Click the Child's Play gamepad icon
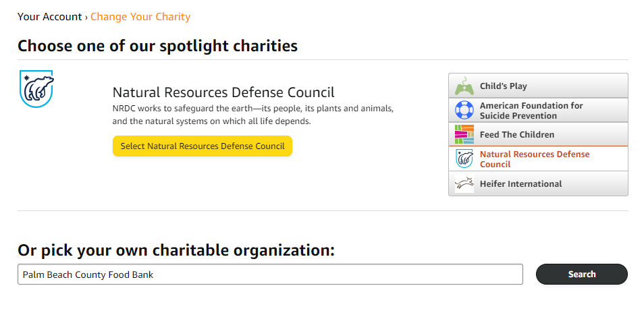The width and height of the screenshot is (644, 317). tap(464, 86)
